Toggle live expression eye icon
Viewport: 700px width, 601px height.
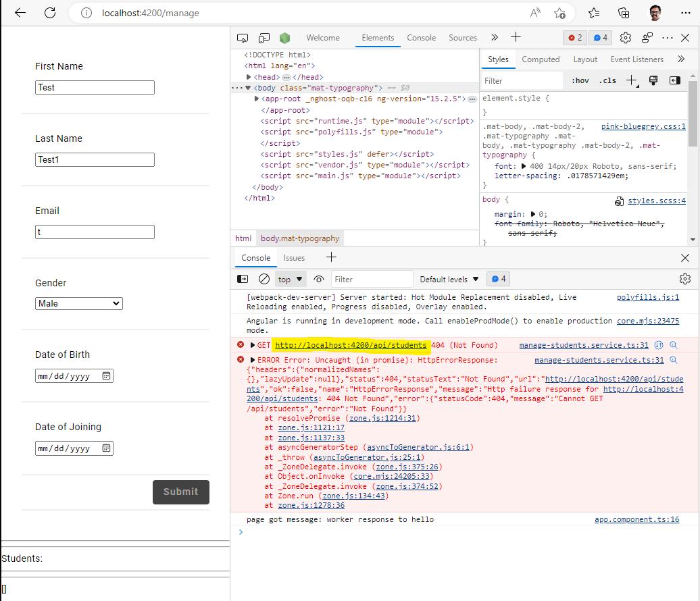[318, 280]
